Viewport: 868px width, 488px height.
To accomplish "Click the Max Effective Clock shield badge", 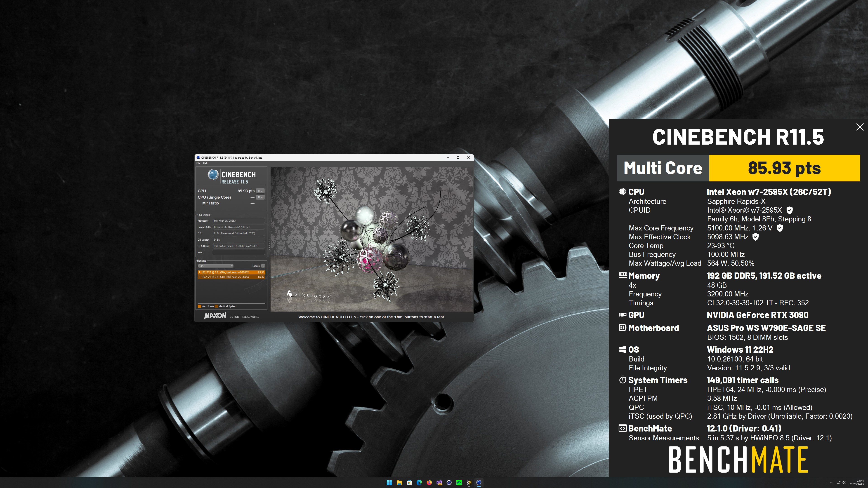I will click(755, 237).
